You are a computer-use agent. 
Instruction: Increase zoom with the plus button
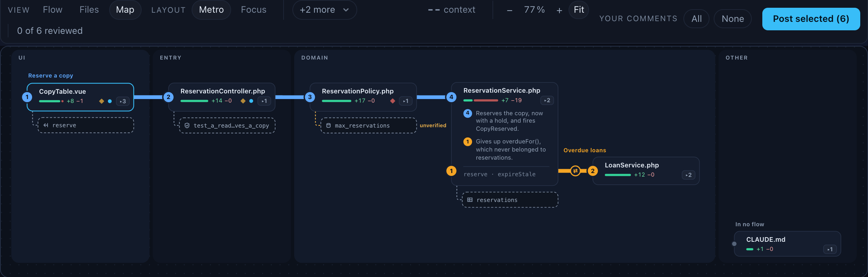559,11
